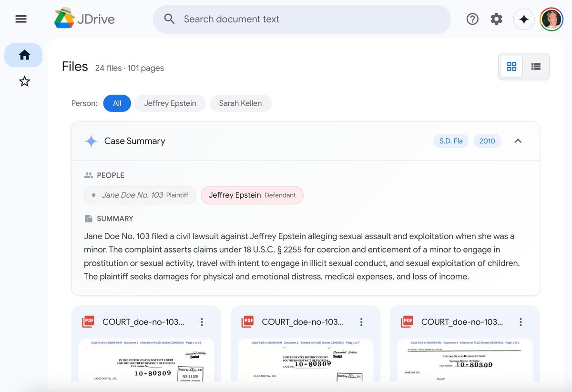
Task: Open the settings gear
Action: pos(497,19)
